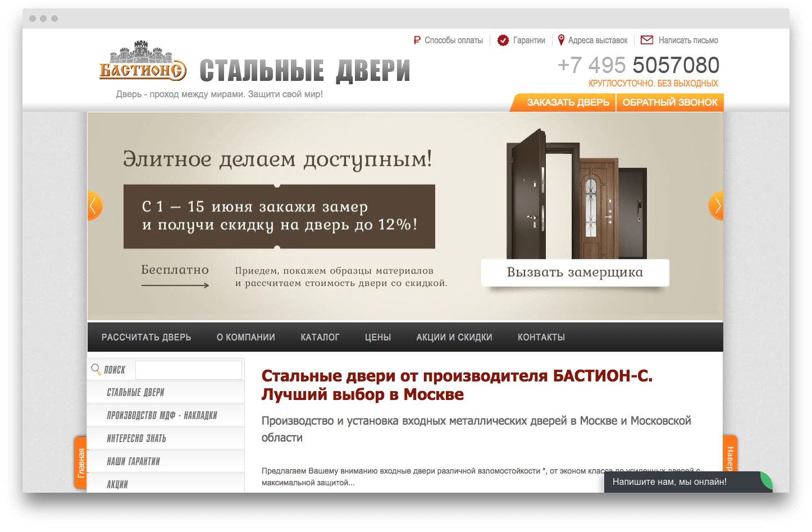Image resolution: width=812 pixels, height=532 pixels.
Task: Click the ruble payment methods icon
Action: tap(417, 40)
